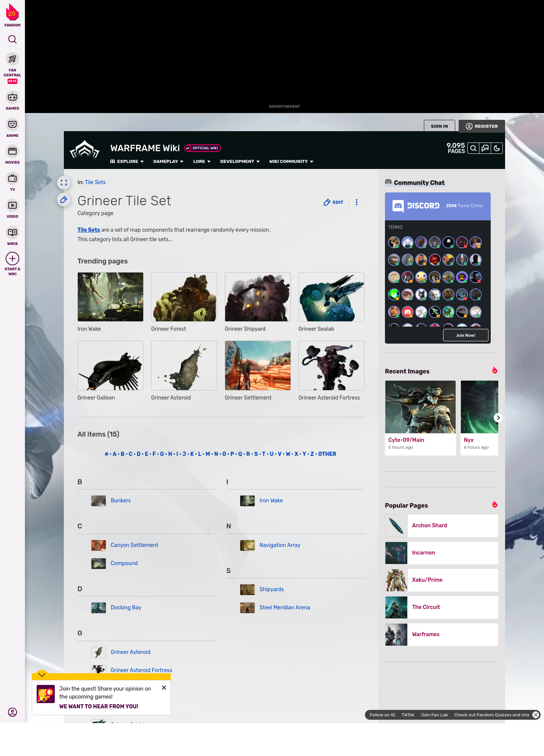Click the Discord logo in chat widget
Viewport: 544px width, 756px height.
416,206
